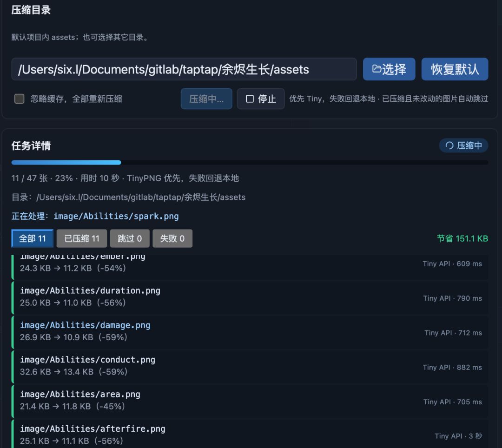The width and height of the screenshot is (502, 448).
Task: Click "Tiny API · 882 ms" on conduct.png row
Action: coord(452,367)
